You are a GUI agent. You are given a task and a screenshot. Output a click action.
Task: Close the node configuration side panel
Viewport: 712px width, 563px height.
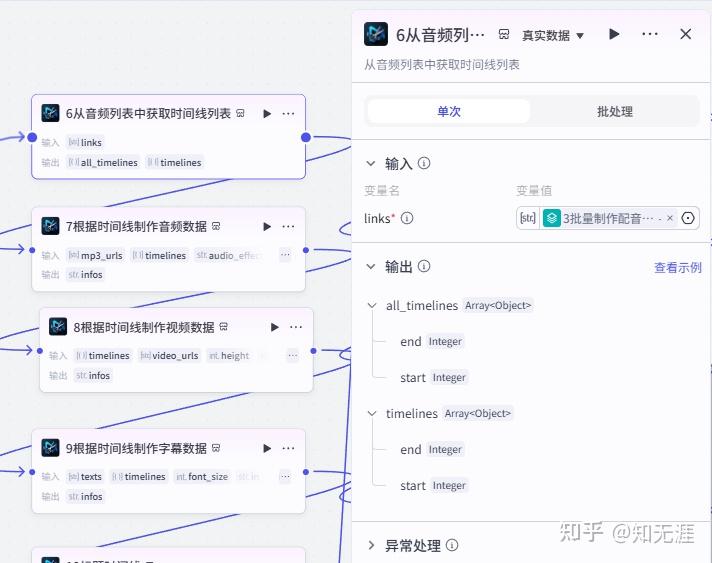tap(686, 34)
